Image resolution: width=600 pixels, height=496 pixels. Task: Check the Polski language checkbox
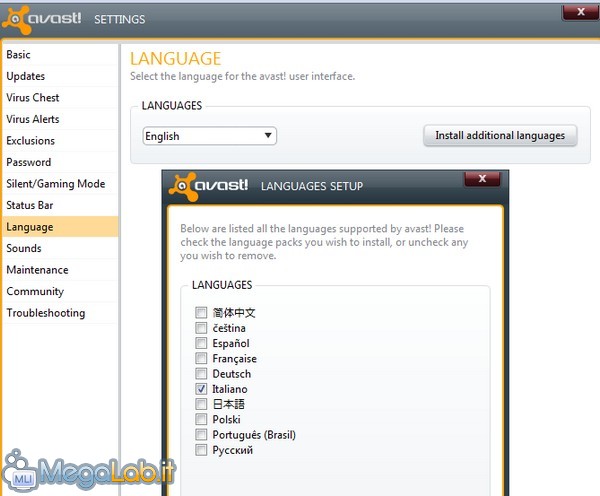(201, 419)
